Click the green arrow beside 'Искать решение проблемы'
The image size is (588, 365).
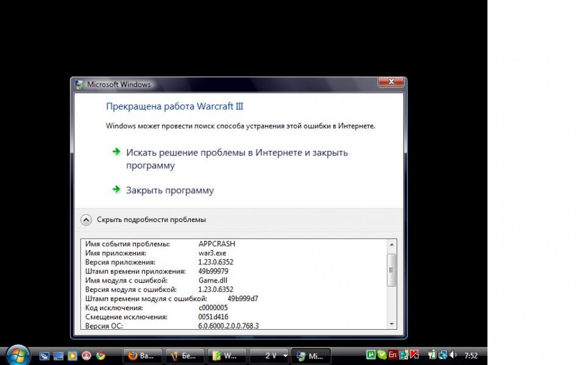116,151
